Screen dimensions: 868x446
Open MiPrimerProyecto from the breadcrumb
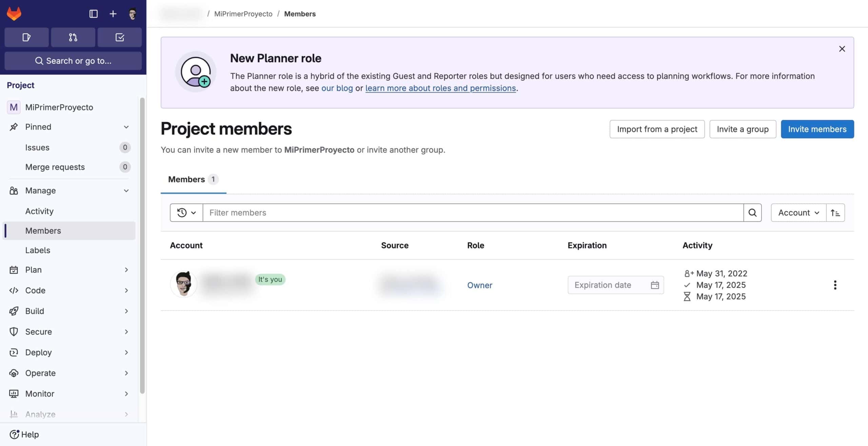(x=243, y=14)
